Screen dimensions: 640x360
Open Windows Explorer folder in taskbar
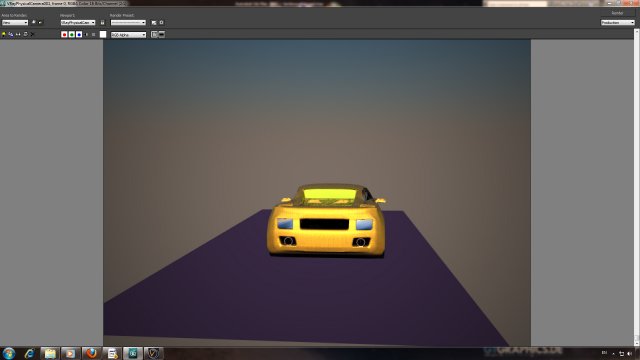click(50, 353)
